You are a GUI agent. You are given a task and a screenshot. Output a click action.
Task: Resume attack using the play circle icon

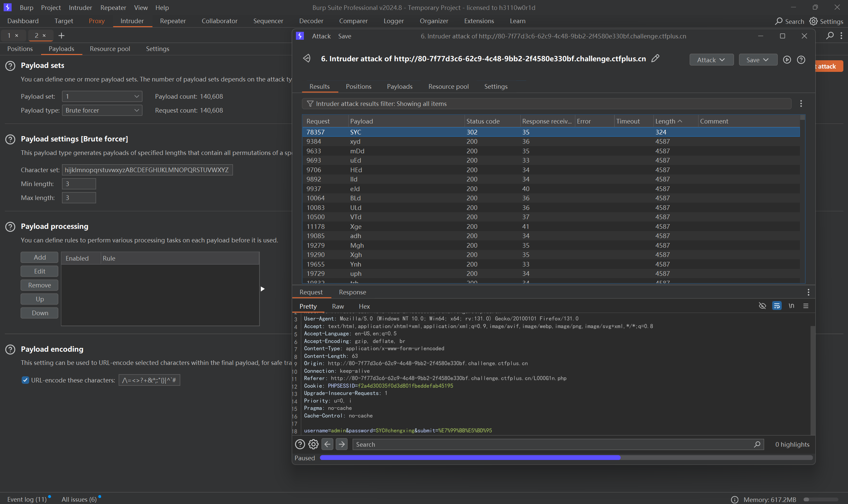click(x=787, y=60)
